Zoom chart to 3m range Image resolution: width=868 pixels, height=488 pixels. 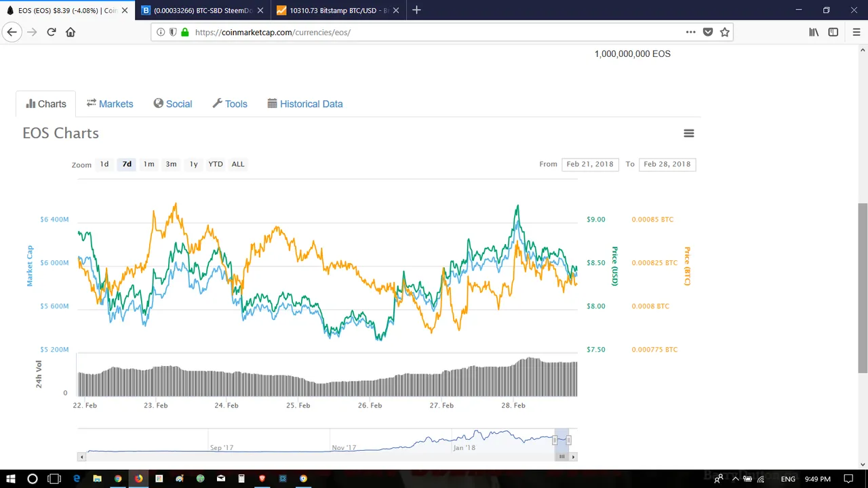coord(171,164)
